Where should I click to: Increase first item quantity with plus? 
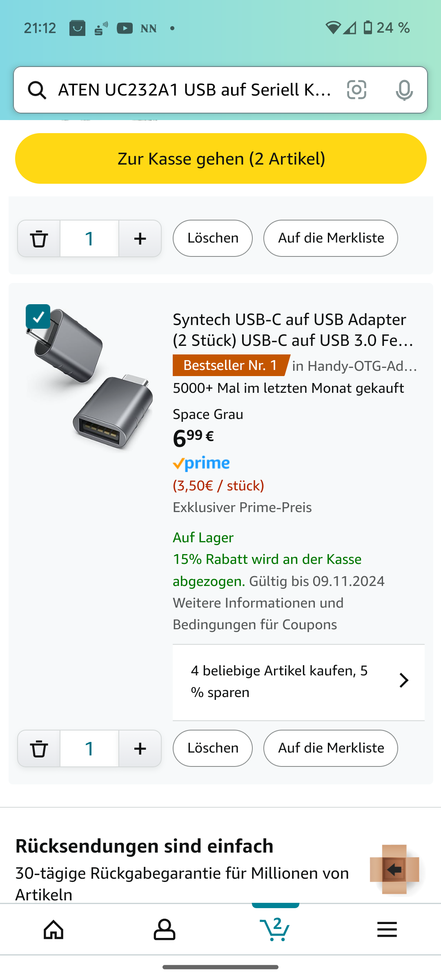[140, 238]
